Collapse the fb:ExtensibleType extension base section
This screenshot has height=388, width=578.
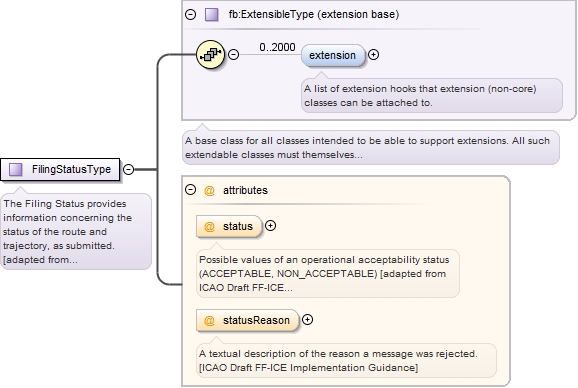pos(190,14)
